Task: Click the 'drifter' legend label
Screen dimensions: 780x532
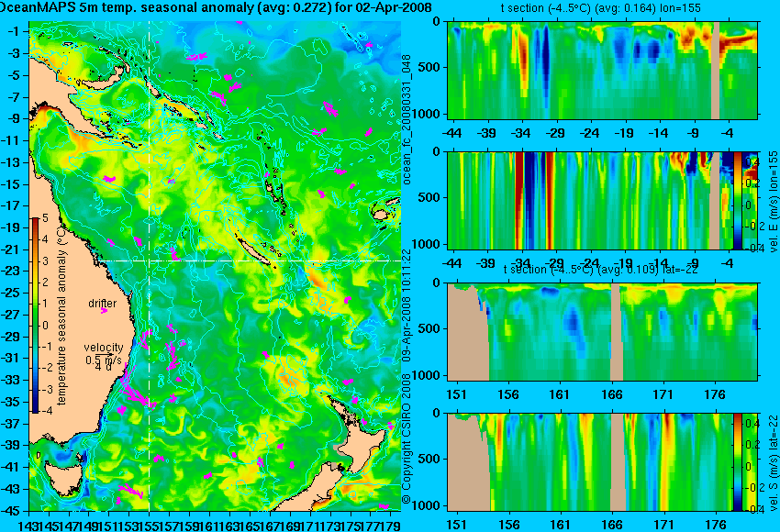Action: [x=103, y=304]
